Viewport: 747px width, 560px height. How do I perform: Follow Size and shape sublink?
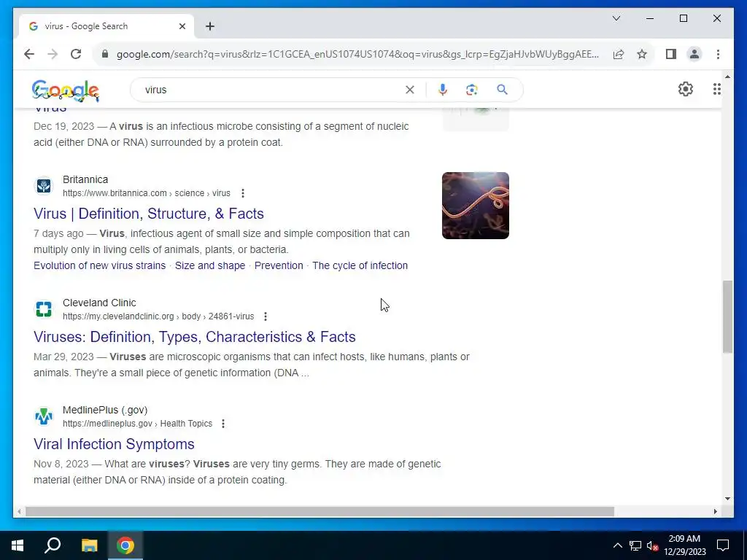coord(210,265)
